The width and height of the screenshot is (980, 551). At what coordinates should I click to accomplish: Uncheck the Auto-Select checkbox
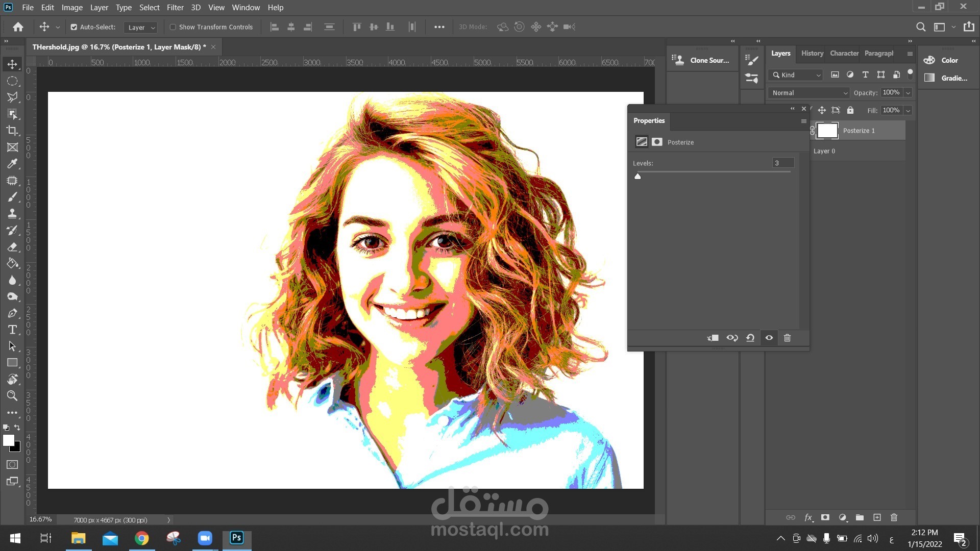click(x=74, y=27)
